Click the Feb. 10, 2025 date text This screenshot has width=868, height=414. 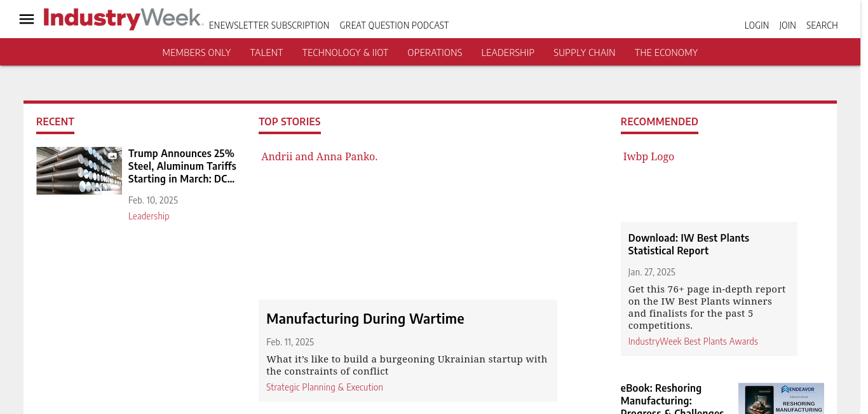153,200
